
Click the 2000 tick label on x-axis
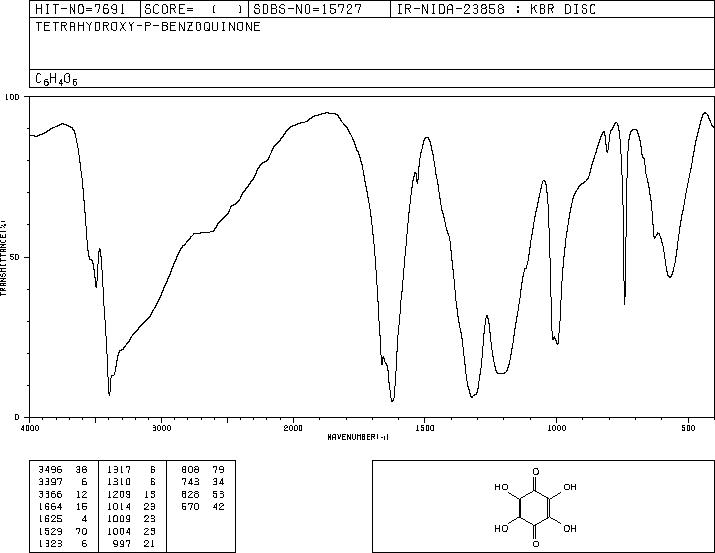tap(293, 428)
